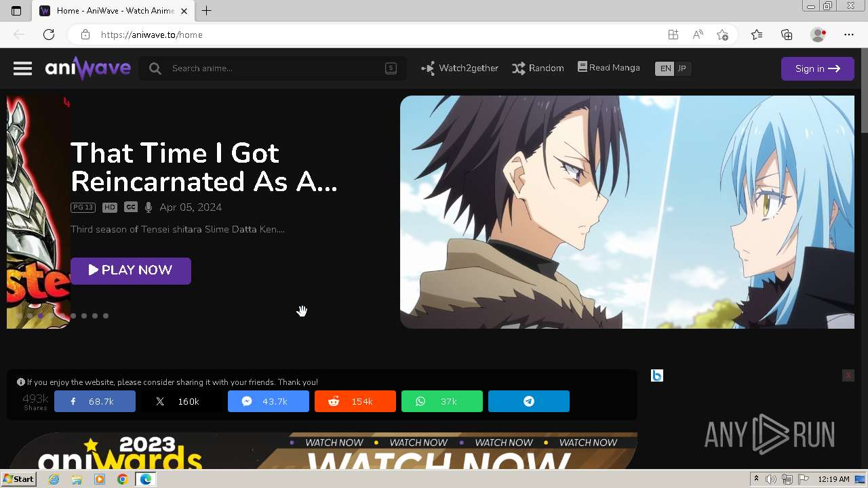868x488 pixels.
Task: Share via Telegram button
Action: (529, 401)
